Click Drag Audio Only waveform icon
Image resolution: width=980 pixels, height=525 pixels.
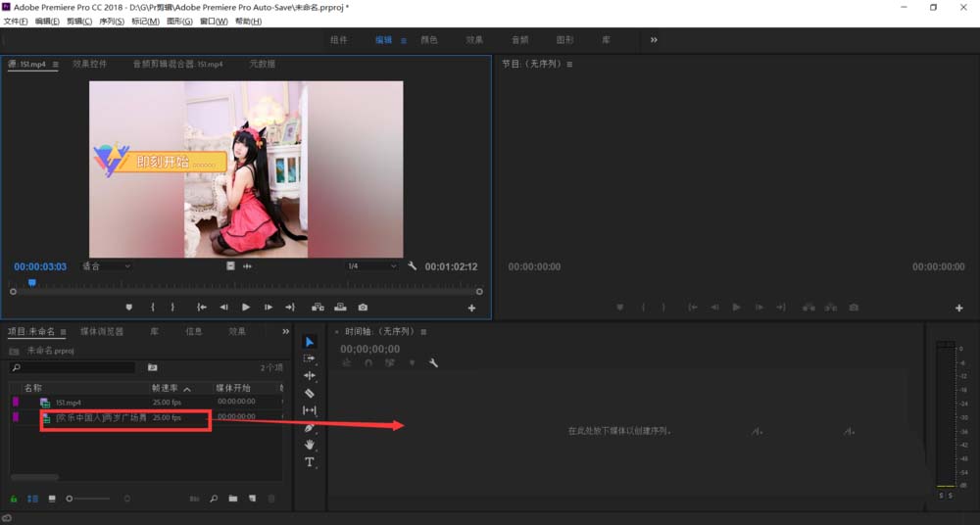(x=248, y=266)
